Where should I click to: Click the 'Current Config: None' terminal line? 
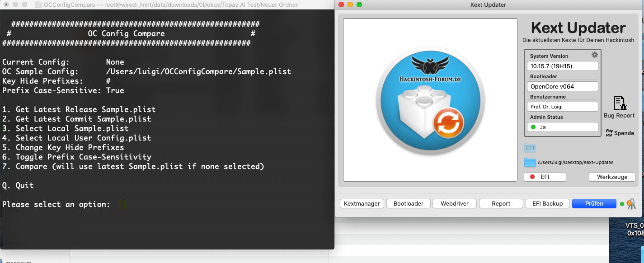(x=63, y=62)
